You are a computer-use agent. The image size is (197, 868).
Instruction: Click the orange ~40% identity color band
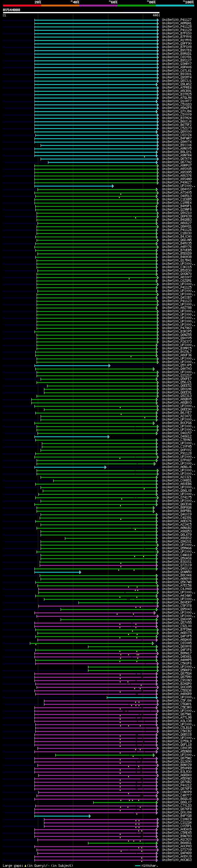60,6
